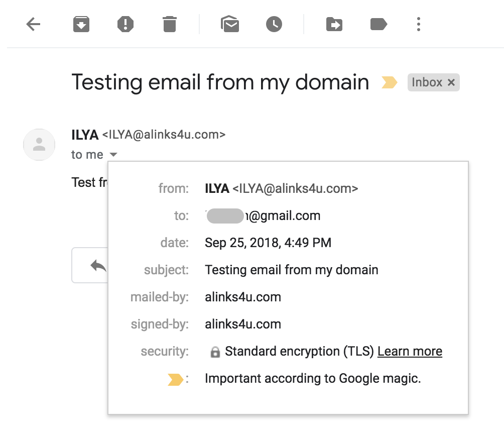The width and height of the screenshot is (504, 437).
Task: Remove the Inbox label with its X
Action: click(451, 82)
